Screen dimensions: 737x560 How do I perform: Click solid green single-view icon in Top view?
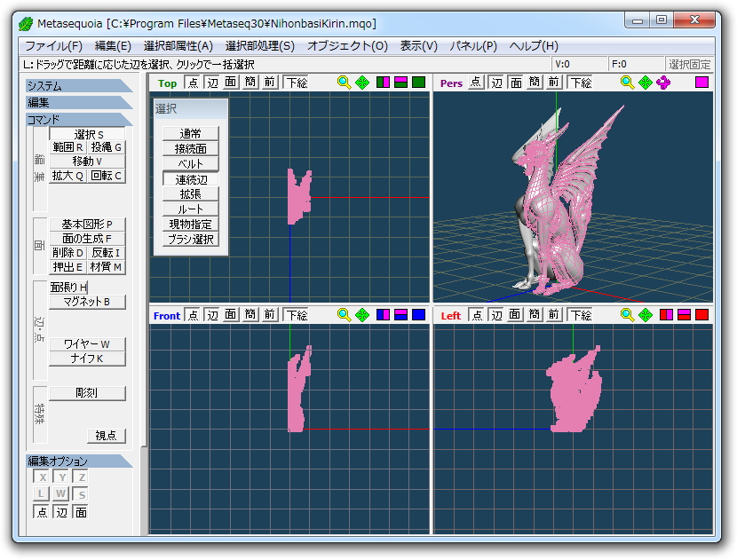[418, 83]
